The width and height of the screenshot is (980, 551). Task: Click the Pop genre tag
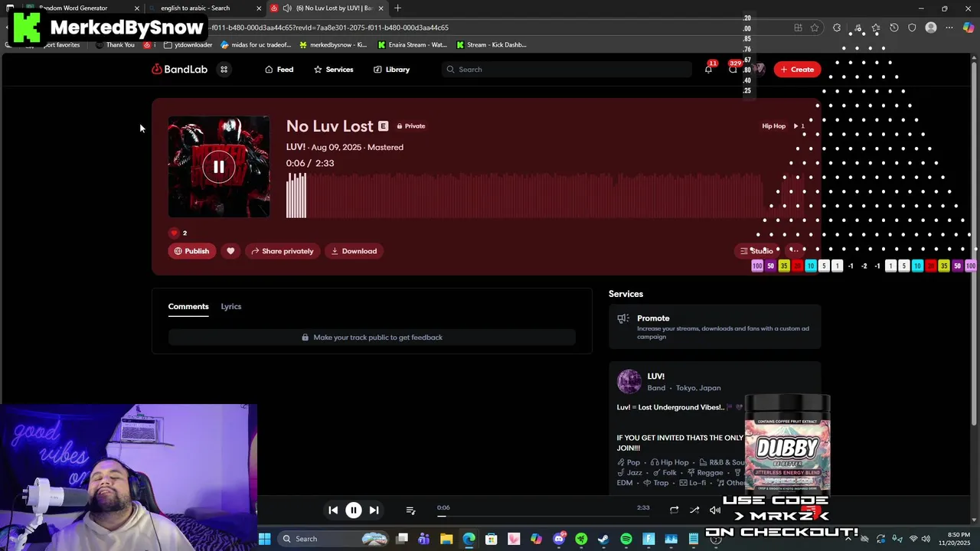[x=629, y=462]
